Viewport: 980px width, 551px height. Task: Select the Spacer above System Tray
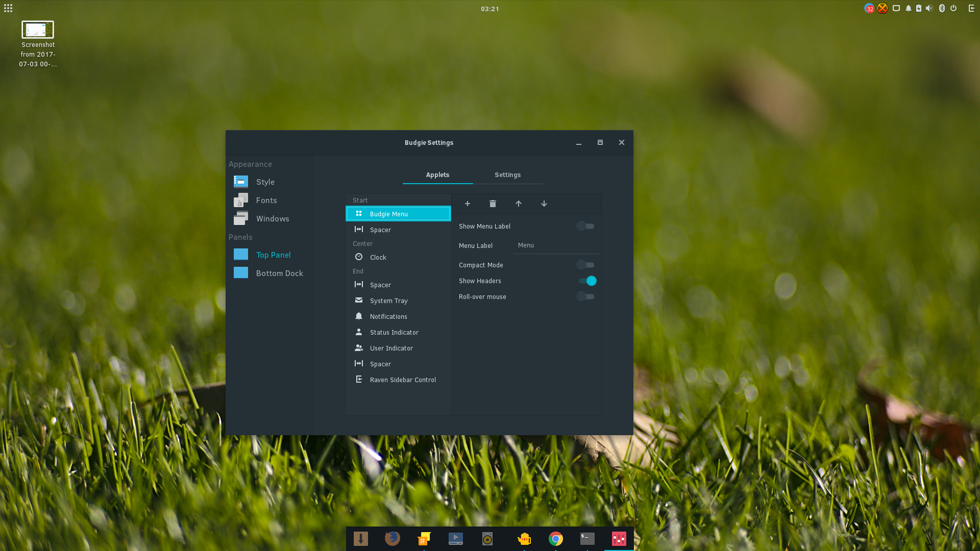pos(398,285)
